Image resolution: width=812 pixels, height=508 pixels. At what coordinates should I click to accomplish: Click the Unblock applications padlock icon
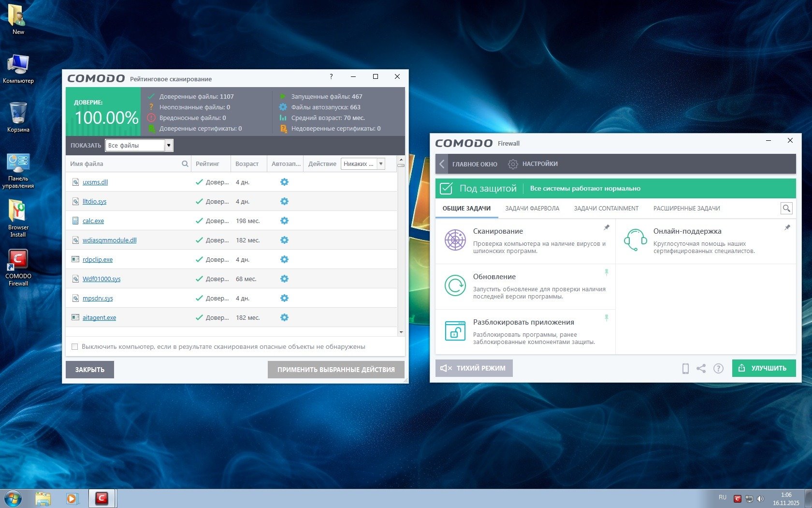click(x=455, y=331)
